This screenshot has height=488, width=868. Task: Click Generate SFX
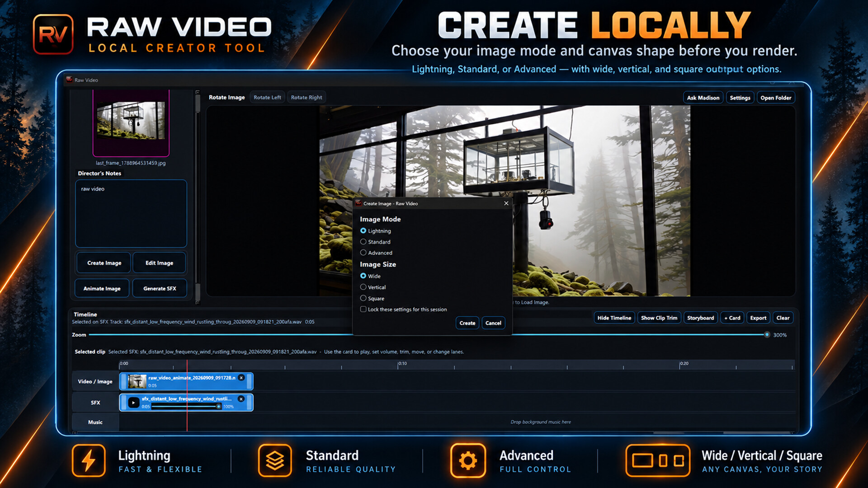160,288
